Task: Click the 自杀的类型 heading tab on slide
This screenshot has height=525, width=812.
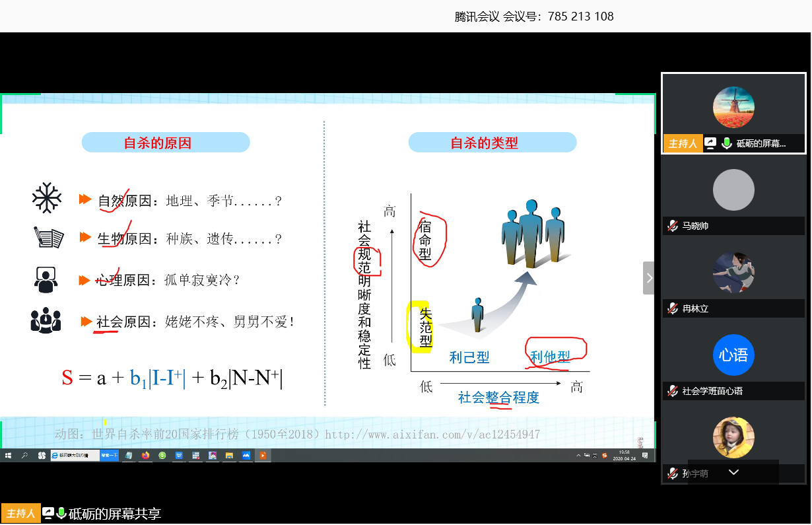Action: [492, 143]
